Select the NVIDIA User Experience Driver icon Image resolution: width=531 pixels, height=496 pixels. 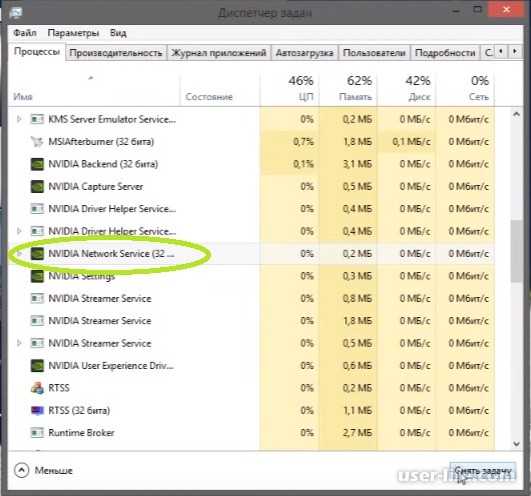(x=37, y=366)
